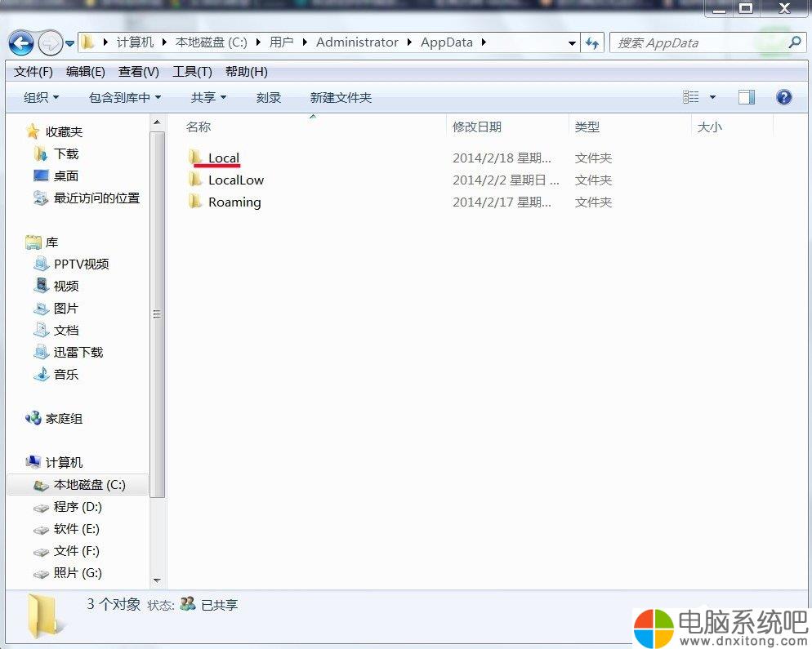Open the 工具(T) menu

[x=192, y=72]
